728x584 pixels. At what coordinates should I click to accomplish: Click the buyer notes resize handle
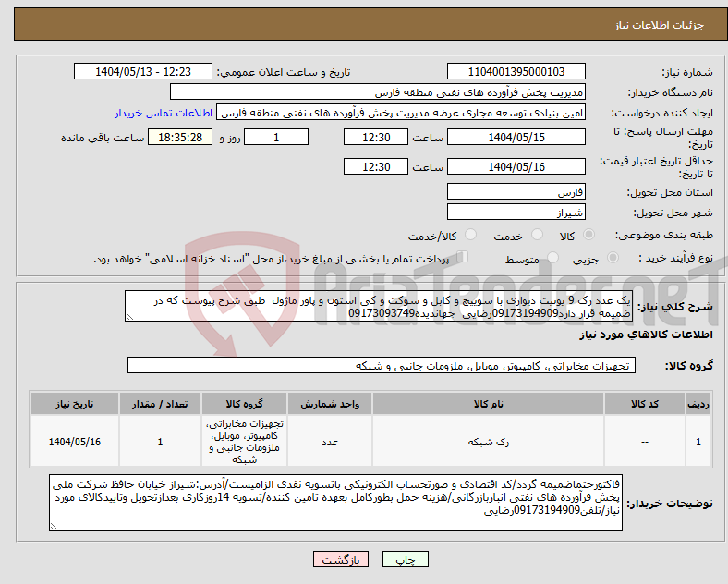54,527
